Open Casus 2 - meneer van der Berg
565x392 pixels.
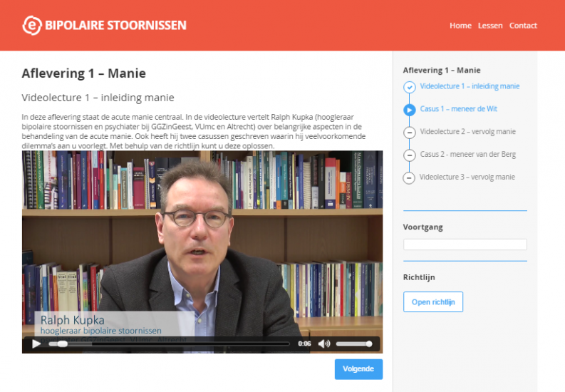click(467, 154)
